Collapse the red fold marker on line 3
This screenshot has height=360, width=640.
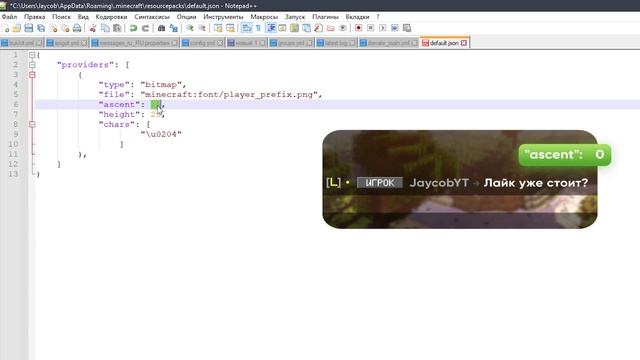tap(32, 75)
